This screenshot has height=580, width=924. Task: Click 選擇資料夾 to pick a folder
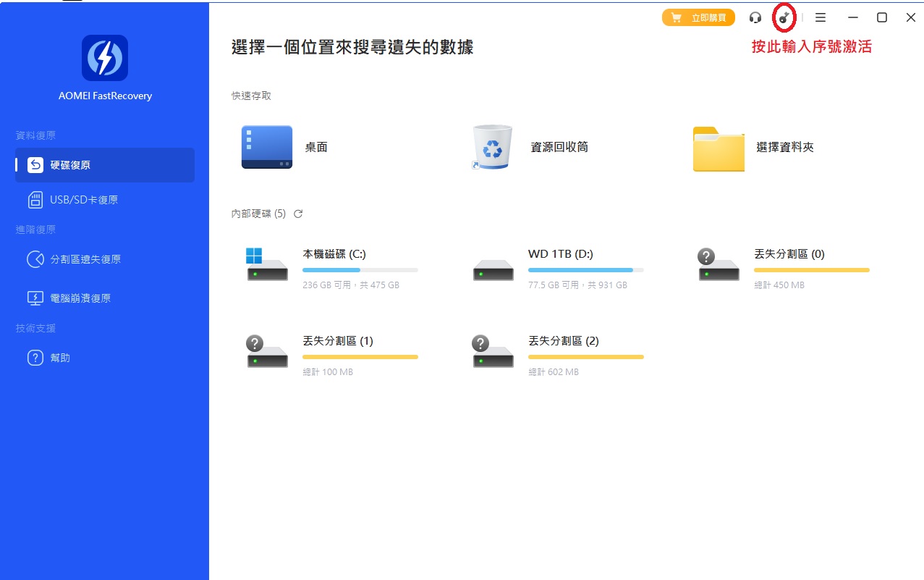pos(753,146)
